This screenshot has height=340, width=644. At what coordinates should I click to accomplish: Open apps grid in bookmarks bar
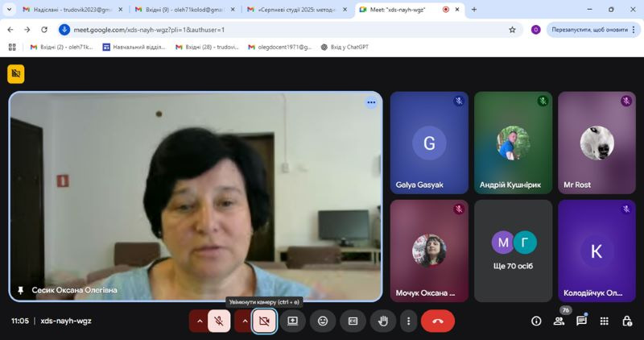point(12,48)
